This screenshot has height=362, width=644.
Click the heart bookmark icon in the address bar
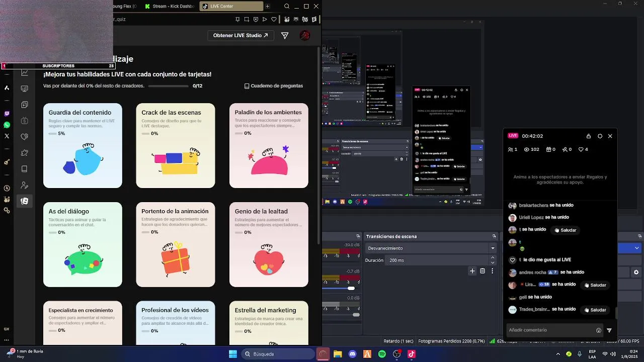pyautogui.click(x=274, y=19)
